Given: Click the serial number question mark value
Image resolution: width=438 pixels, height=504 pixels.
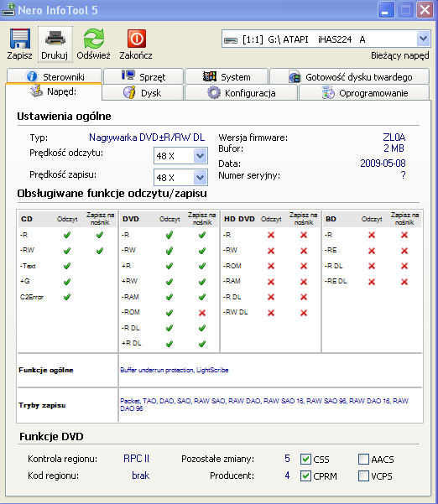Looking at the screenshot, I should coord(403,175).
